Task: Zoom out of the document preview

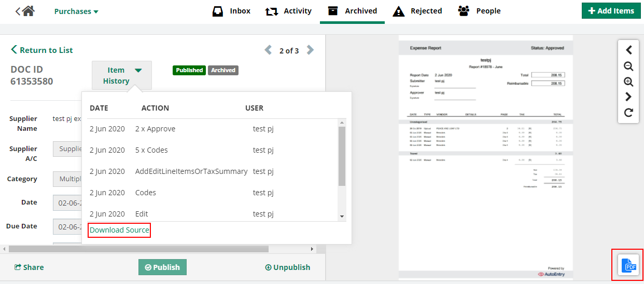Action: [x=628, y=66]
